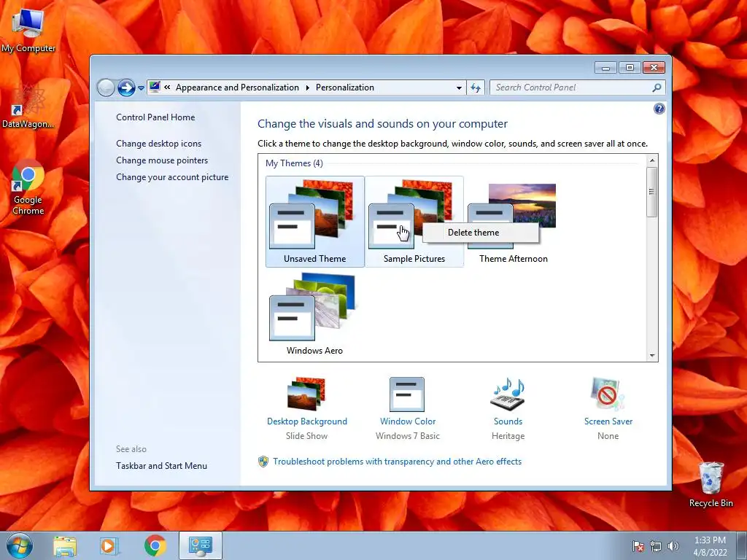Click the network tray icon
This screenshot has height=560, width=747.
(x=656, y=546)
